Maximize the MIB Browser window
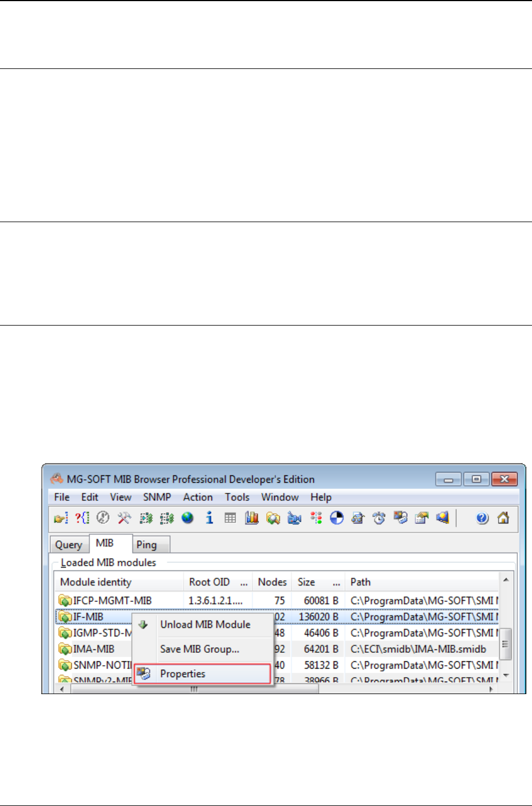 coord(477,479)
